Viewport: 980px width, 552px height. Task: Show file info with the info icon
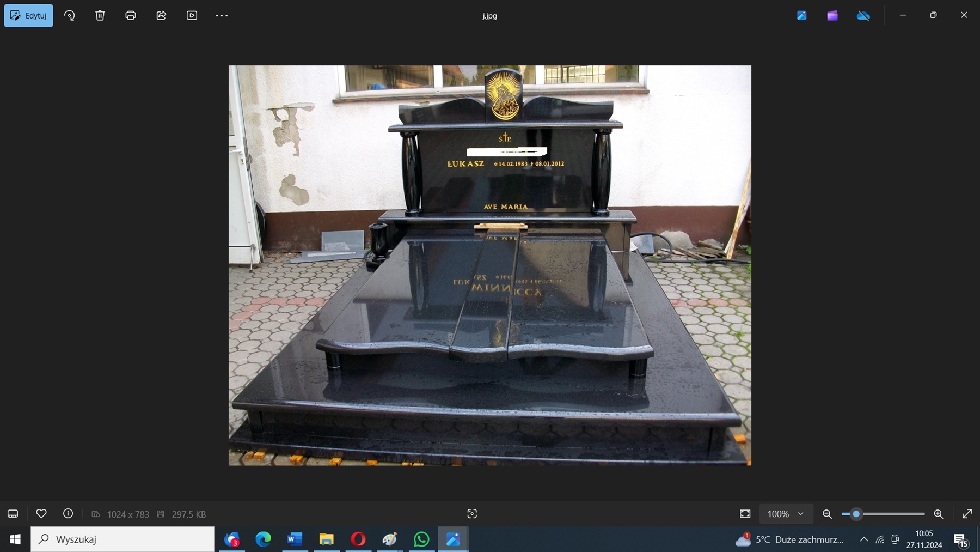click(x=68, y=513)
